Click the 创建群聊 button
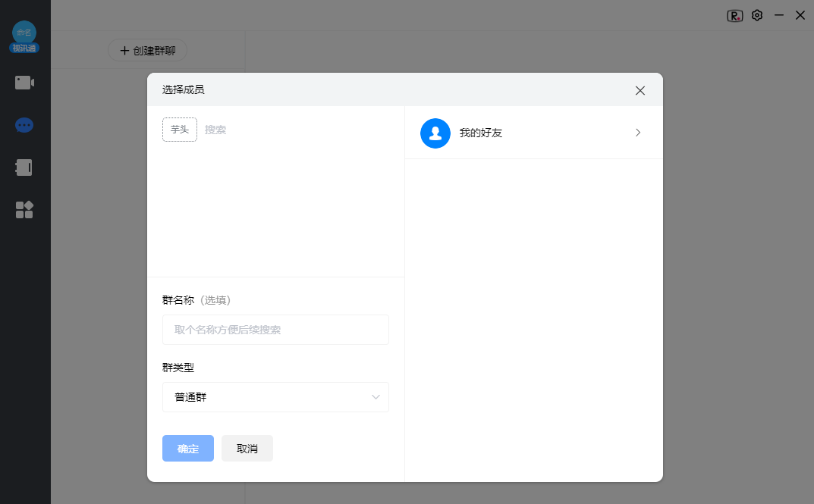Screen dimensions: 814x504 [147, 49]
